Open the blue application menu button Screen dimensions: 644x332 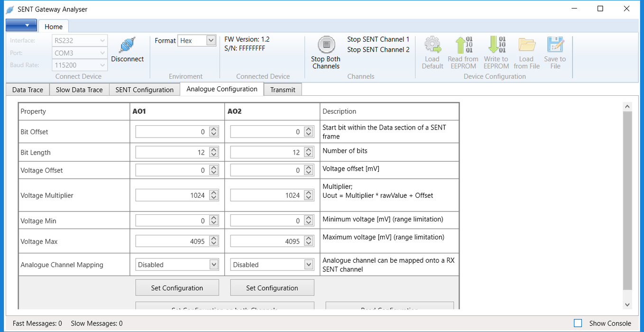coord(21,25)
